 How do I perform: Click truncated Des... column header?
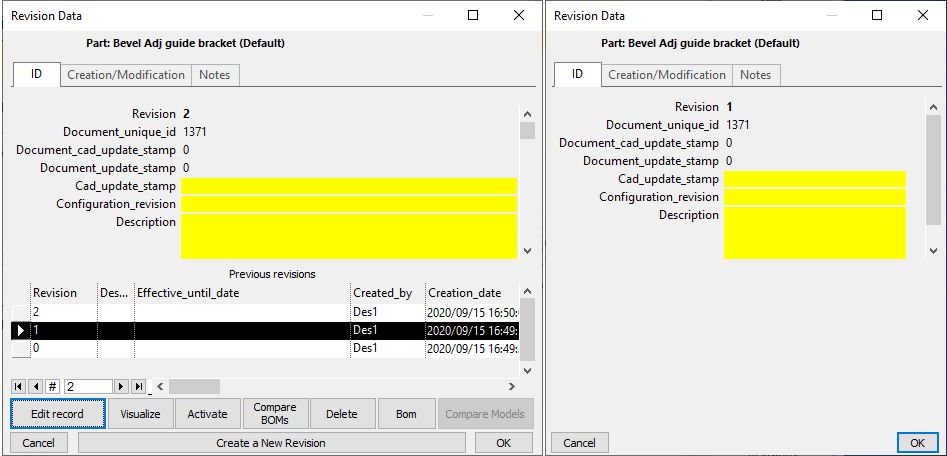115,293
